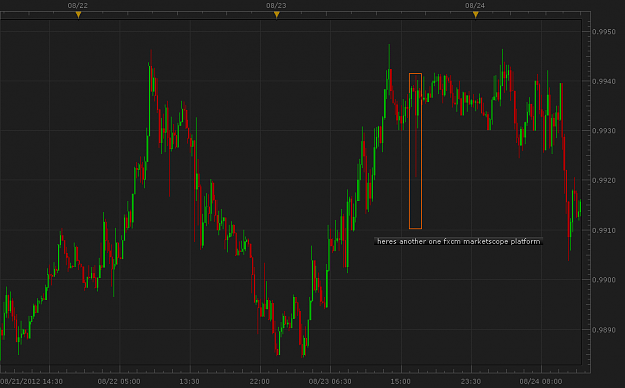Image resolution: width=625 pixels, height=388 pixels.
Task: Click the 08/22 05:00 time axis label
Action: (119, 382)
